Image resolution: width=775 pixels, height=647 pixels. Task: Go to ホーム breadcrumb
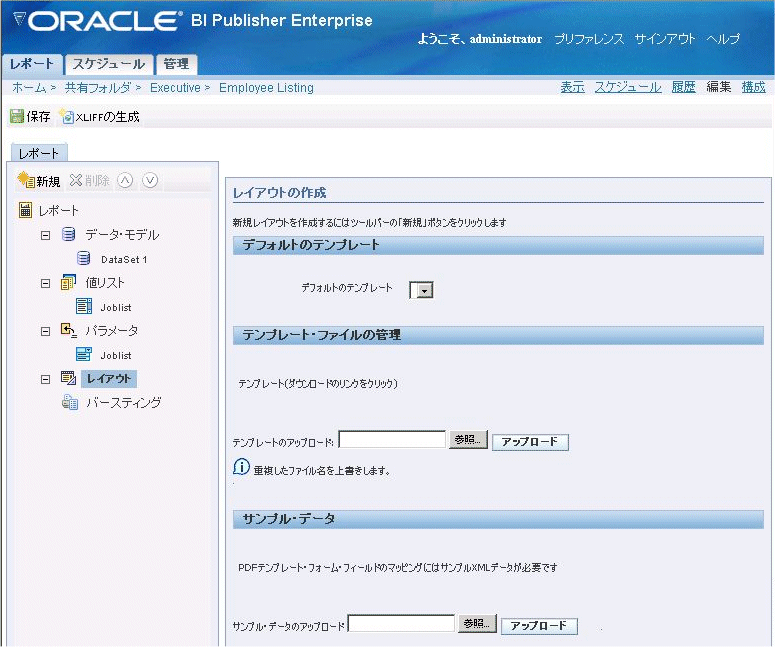pyautogui.click(x=29, y=88)
